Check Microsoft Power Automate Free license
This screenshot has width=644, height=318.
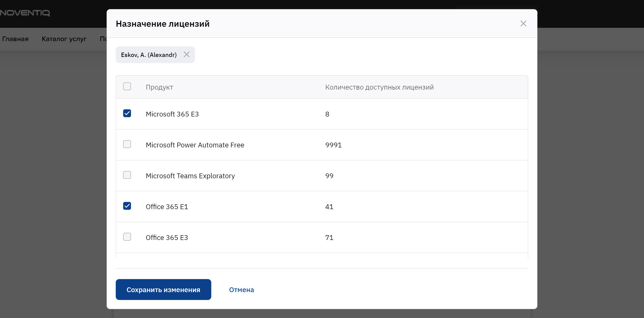(x=127, y=144)
